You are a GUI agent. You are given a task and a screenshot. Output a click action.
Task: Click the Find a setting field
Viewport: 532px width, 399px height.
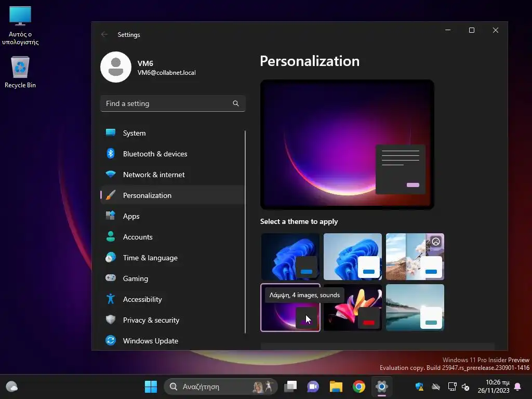(172, 103)
